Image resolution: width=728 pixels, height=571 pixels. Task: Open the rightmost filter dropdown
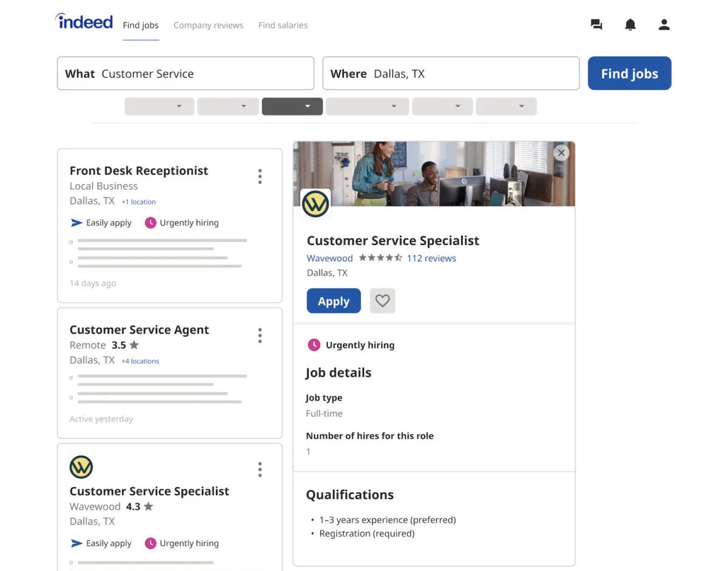tap(506, 106)
